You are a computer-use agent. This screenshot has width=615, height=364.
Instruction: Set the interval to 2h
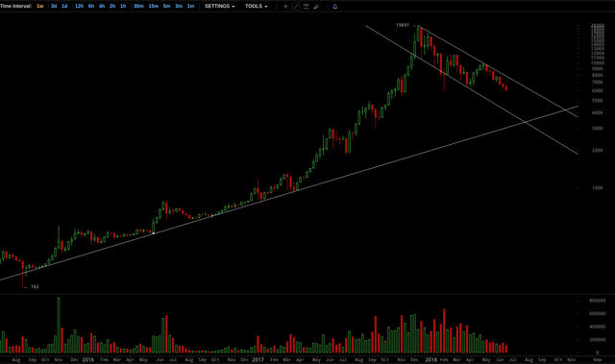point(112,7)
